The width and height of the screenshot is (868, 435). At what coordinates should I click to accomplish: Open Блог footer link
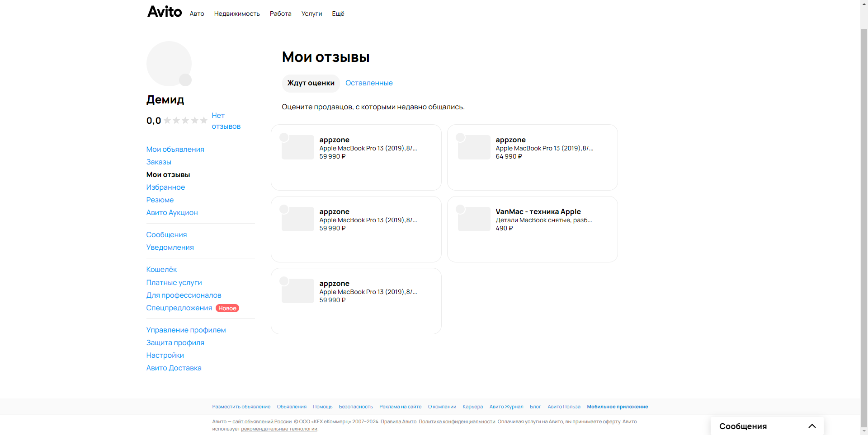(535, 407)
